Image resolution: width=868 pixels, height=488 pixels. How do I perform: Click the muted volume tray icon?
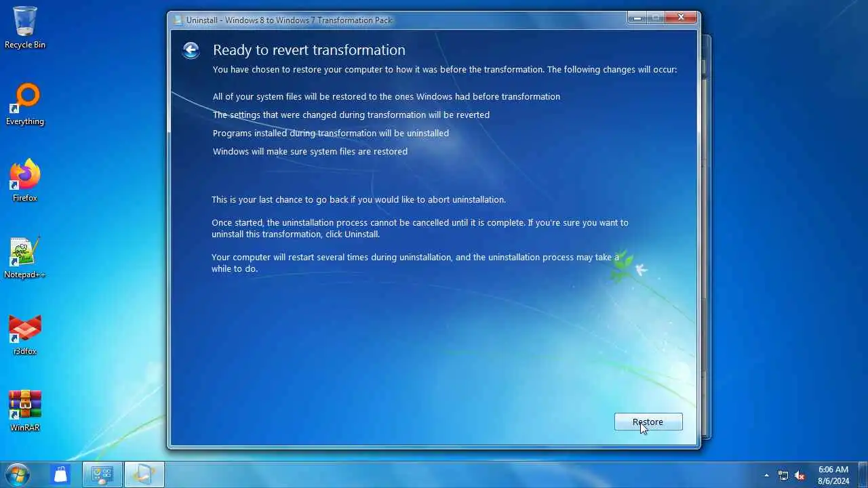(800, 475)
